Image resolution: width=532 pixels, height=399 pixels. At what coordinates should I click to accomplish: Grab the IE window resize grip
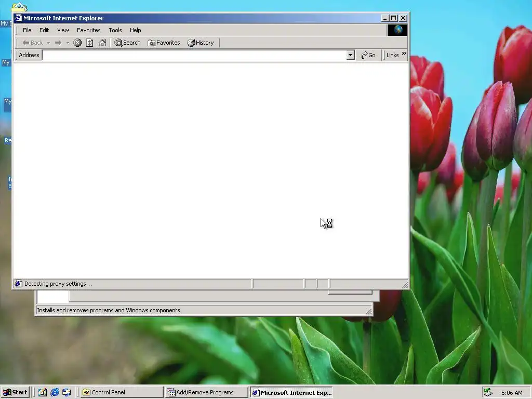coord(405,285)
